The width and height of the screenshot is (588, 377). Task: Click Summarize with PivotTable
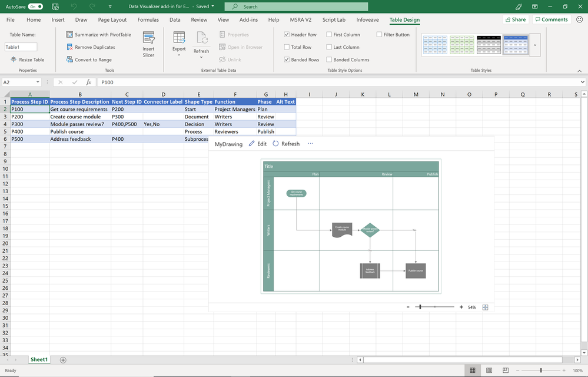click(x=99, y=35)
